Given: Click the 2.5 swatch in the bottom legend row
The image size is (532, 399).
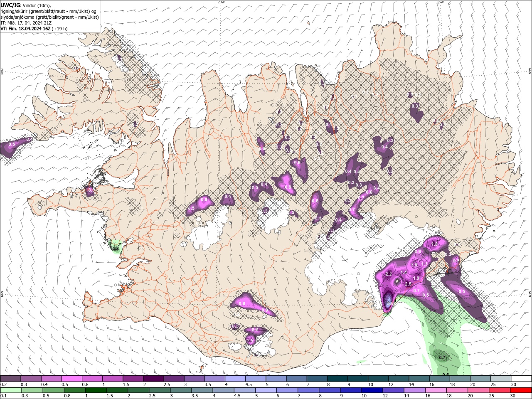Looking at the screenshot, I should (160, 390).
